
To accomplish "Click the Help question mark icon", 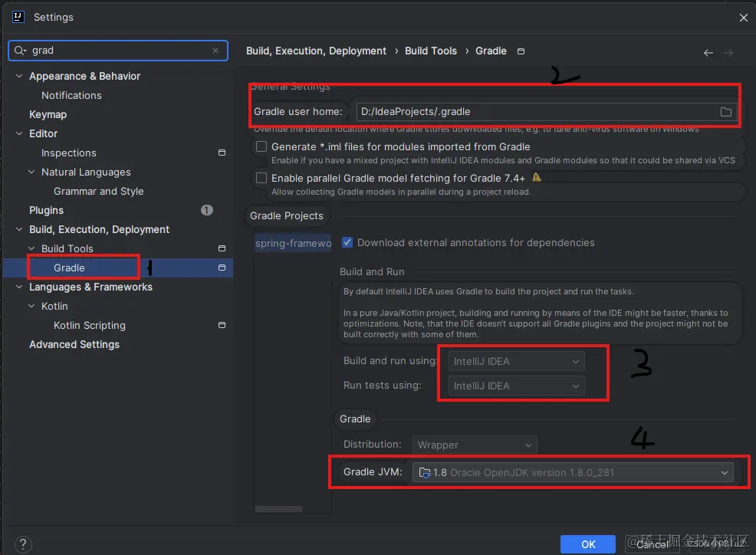I will (22, 544).
